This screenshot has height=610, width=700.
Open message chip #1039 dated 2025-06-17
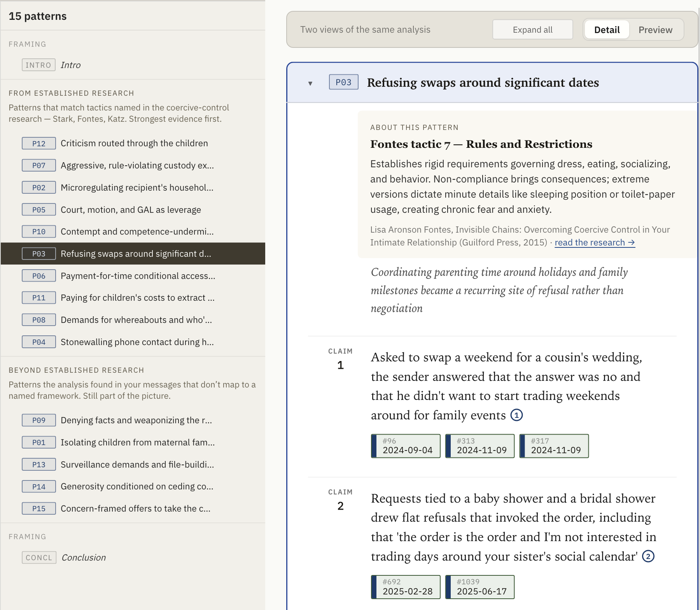pos(480,587)
